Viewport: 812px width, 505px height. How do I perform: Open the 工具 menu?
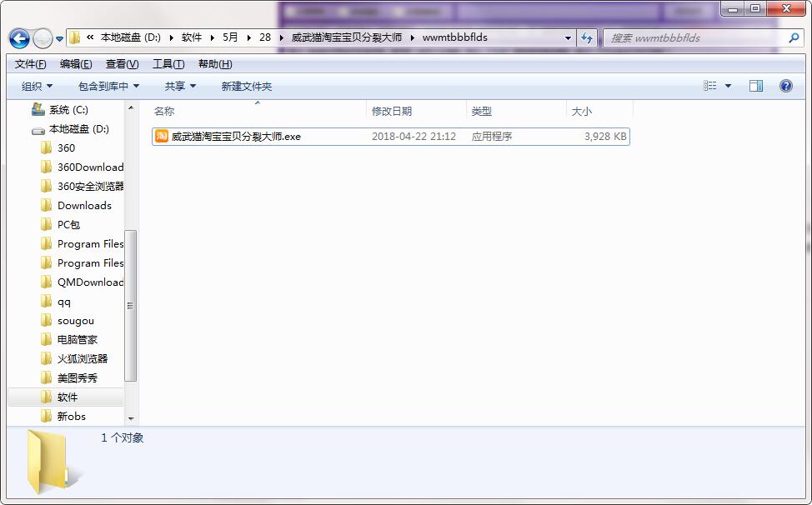click(168, 63)
